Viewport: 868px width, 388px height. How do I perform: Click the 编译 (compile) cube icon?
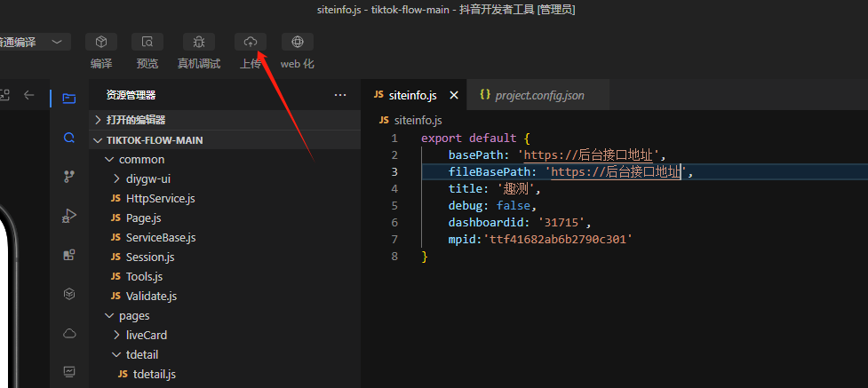[x=101, y=42]
